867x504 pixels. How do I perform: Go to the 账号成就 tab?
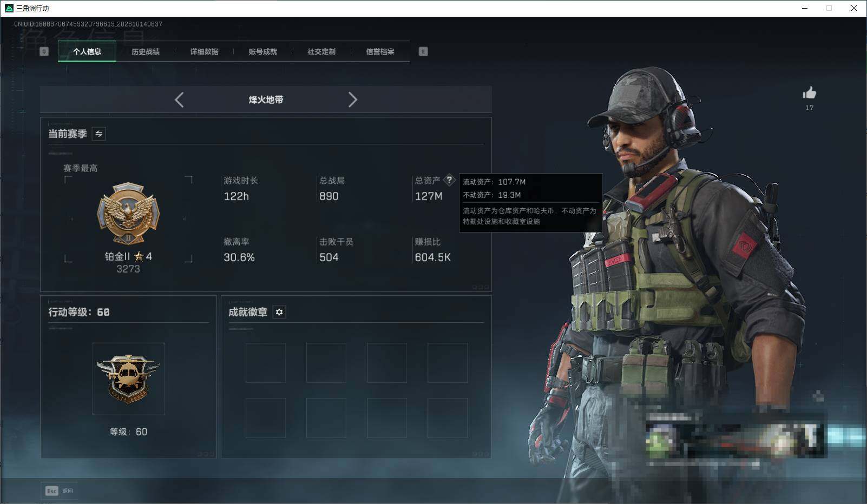tap(262, 51)
